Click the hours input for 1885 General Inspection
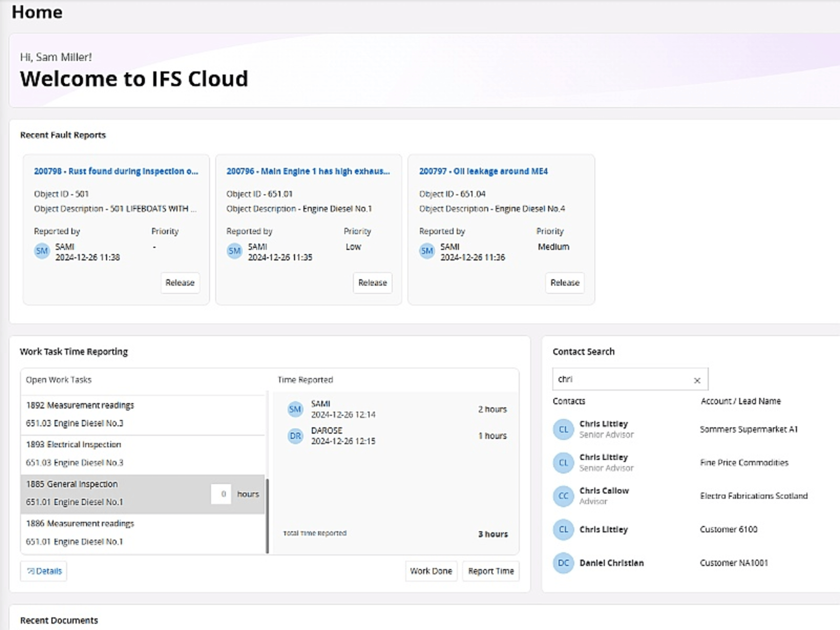This screenshot has height=630, width=840. tap(221, 494)
